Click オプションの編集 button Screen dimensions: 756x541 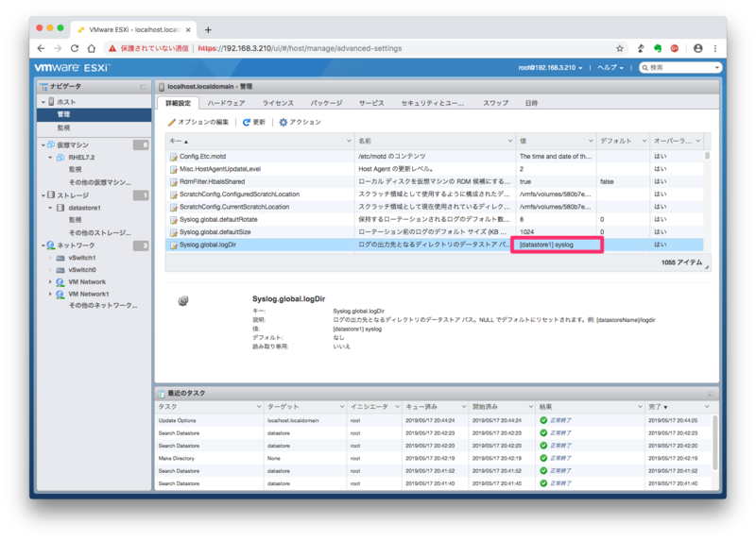point(198,123)
